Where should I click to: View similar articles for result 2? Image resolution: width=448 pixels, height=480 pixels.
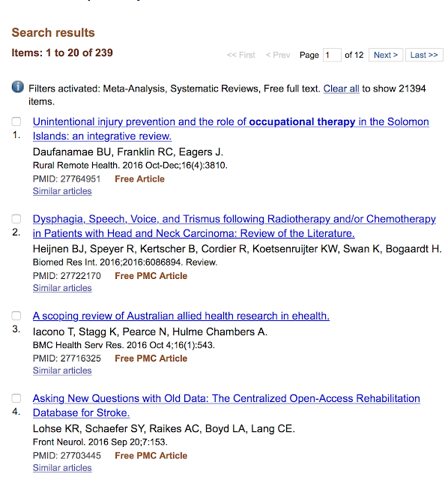(62, 288)
